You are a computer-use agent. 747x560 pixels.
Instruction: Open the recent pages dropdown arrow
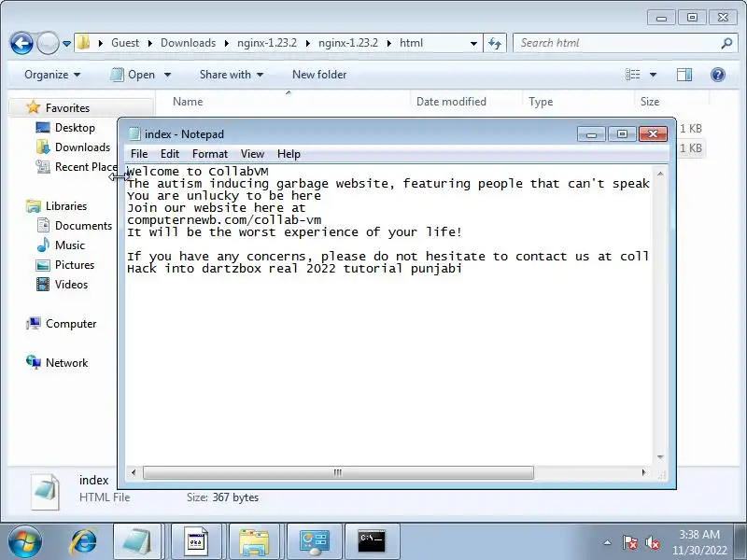tap(66, 43)
